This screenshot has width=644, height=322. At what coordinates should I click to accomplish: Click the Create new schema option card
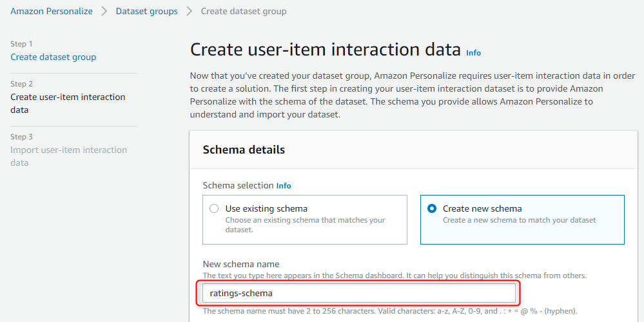pos(522,219)
